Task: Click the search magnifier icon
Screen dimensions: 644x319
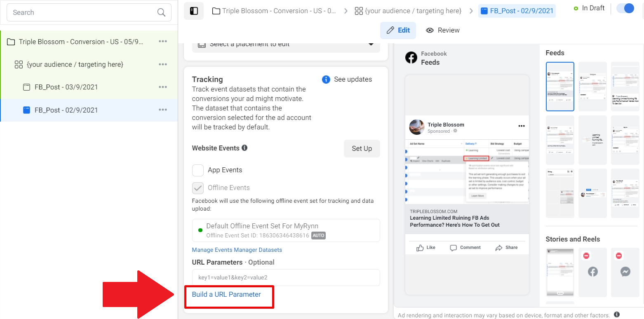Action: point(161,12)
